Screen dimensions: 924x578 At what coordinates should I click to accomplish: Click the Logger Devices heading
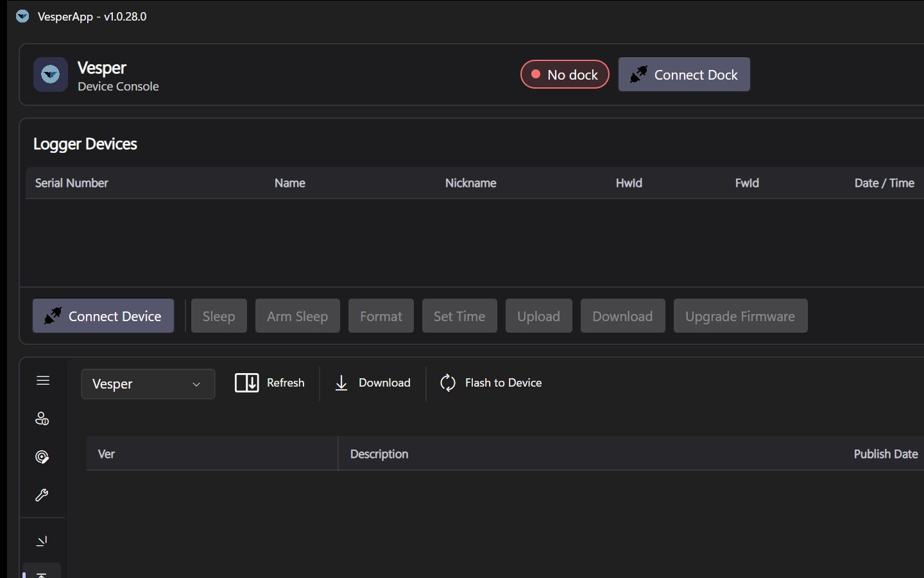pyautogui.click(x=85, y=144)
